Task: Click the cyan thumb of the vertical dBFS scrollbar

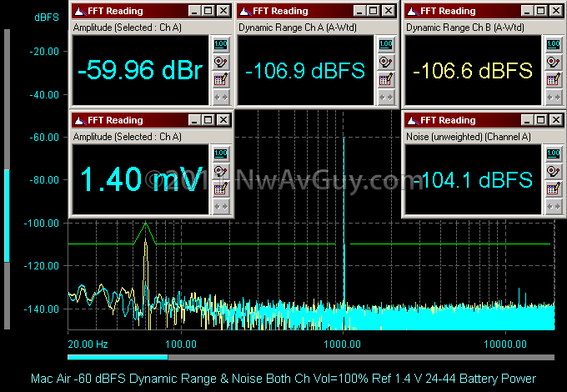Action: click(x=7, y=215)
